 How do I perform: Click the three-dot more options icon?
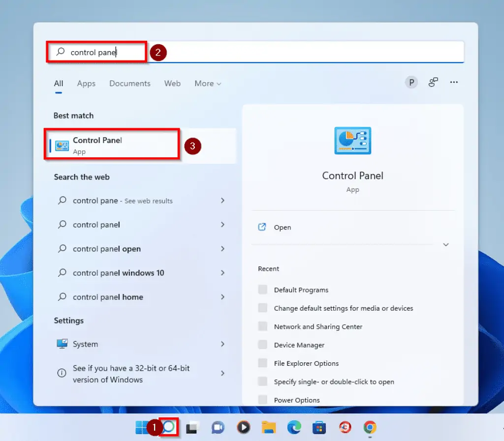tap(454, 83)
